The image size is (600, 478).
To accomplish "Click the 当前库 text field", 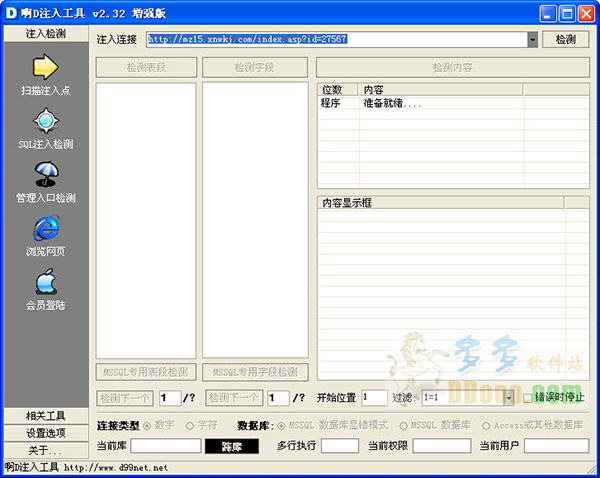I will coord(166,446).
